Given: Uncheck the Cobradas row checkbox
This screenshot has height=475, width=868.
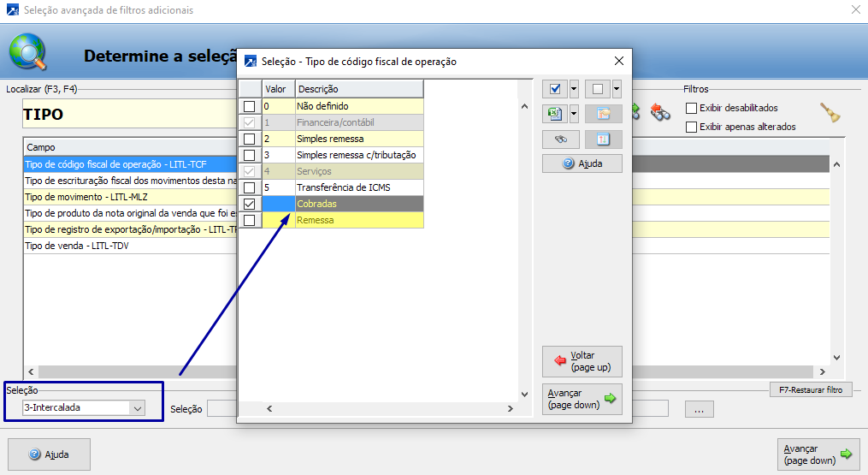Looking at the screenshot, I should click(x=250, y=204).
